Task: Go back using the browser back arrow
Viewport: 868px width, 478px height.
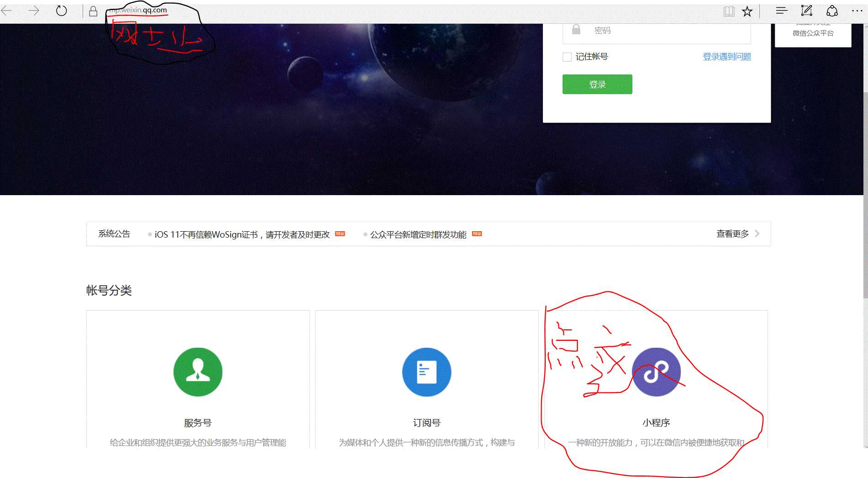Action: pos(6,11)
